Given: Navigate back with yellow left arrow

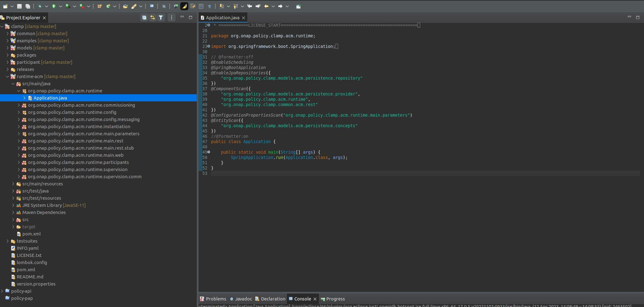Looking at the screenshot, I should [266, 6].
